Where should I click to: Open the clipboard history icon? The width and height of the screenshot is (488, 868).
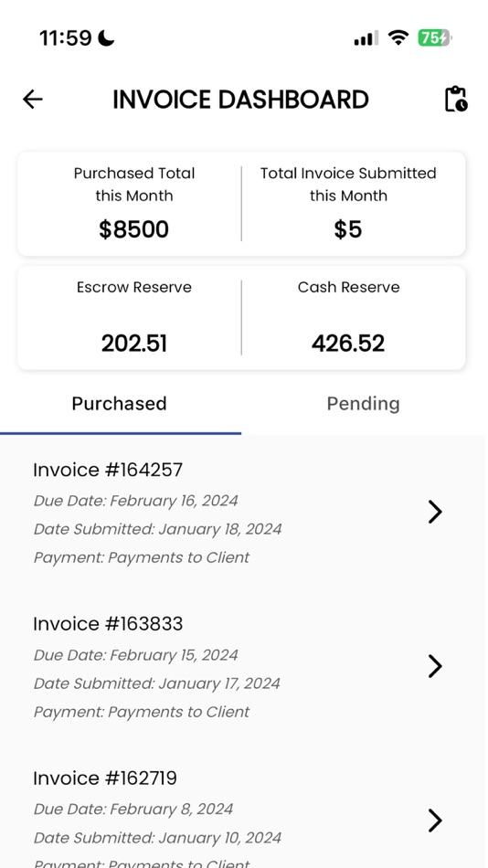[x=456, y=99]
